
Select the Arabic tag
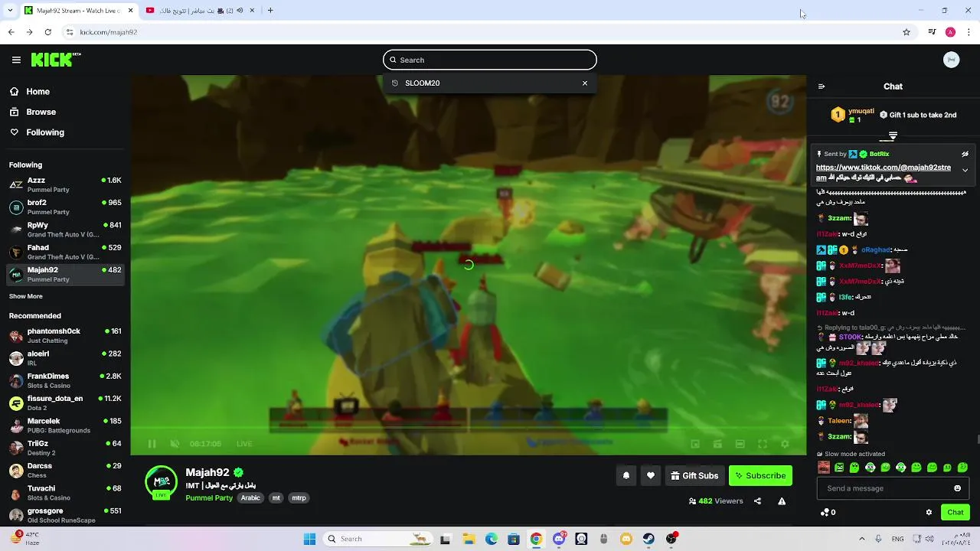click(250, 497)
